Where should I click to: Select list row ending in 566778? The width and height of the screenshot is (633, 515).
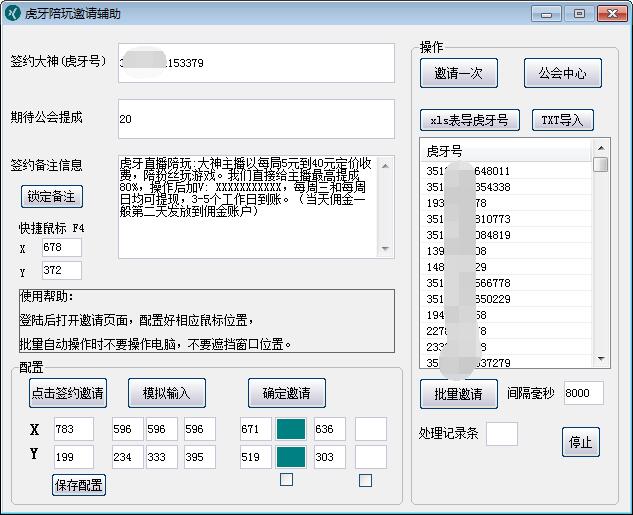pos(507,283)
